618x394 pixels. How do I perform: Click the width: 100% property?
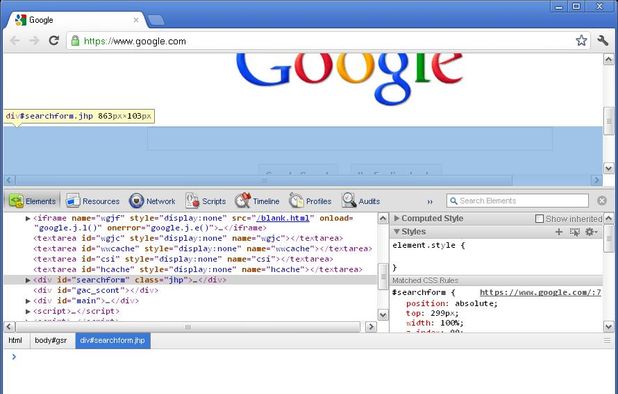tap(435, 323)
